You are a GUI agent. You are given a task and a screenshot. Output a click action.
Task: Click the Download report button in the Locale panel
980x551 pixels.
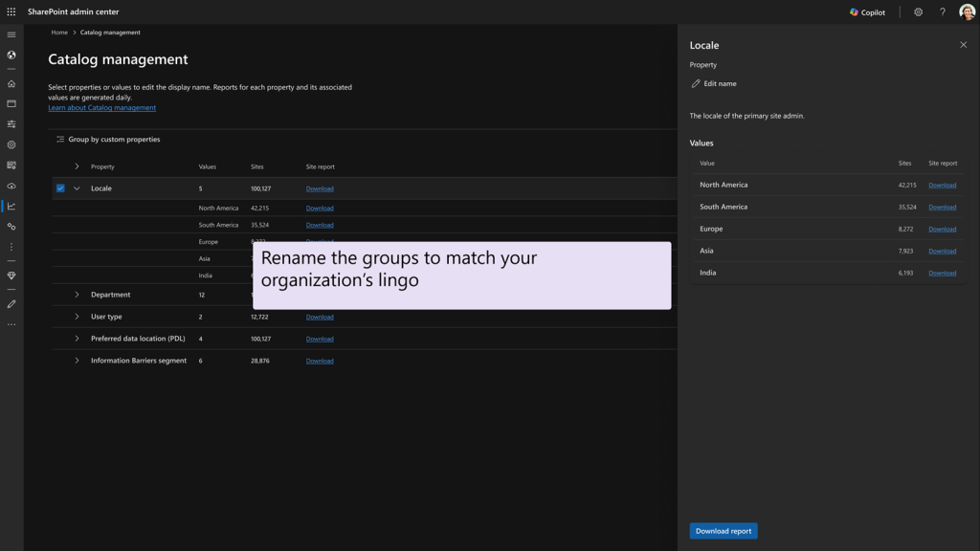click(723, 531)
